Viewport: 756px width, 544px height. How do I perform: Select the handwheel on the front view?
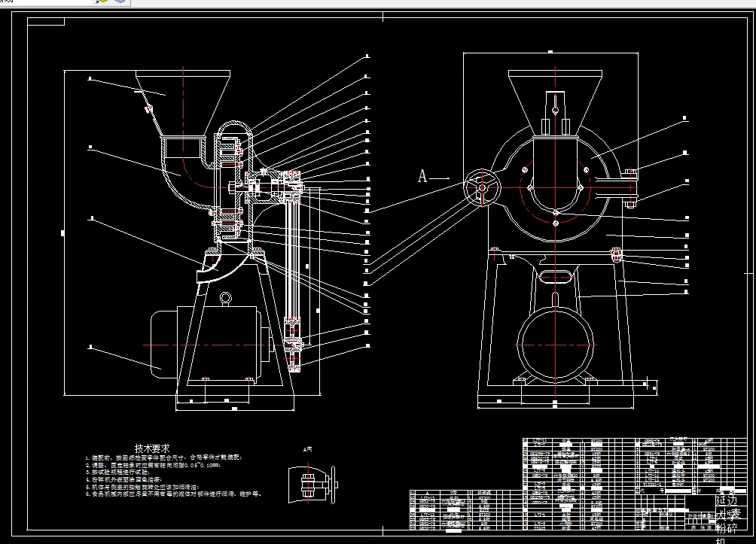[482, 187]
